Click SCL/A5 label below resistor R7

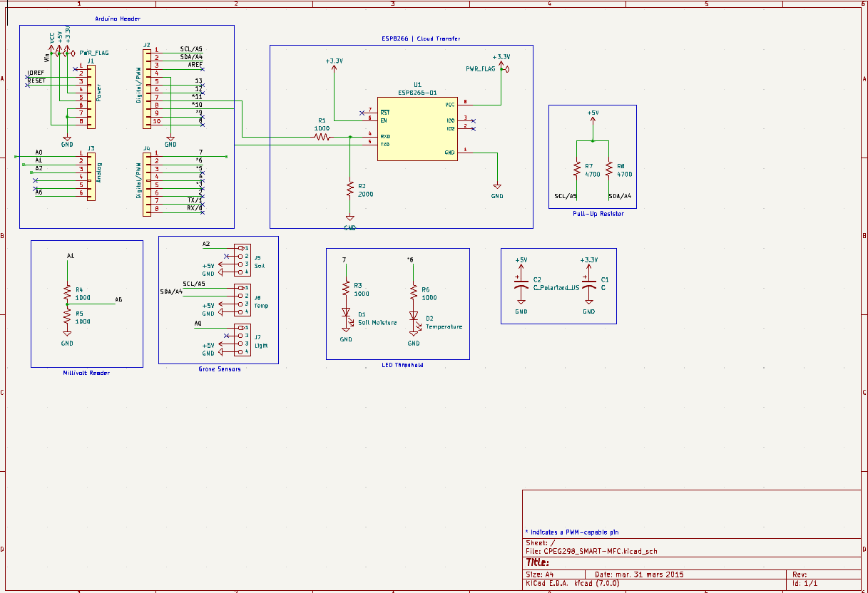click(566, 196)
